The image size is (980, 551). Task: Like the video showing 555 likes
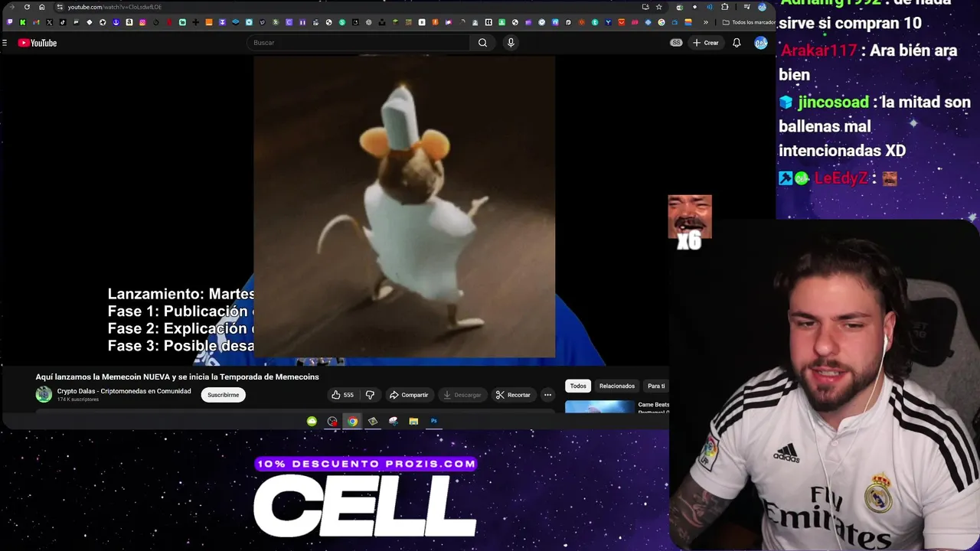[x=342, y=395]
